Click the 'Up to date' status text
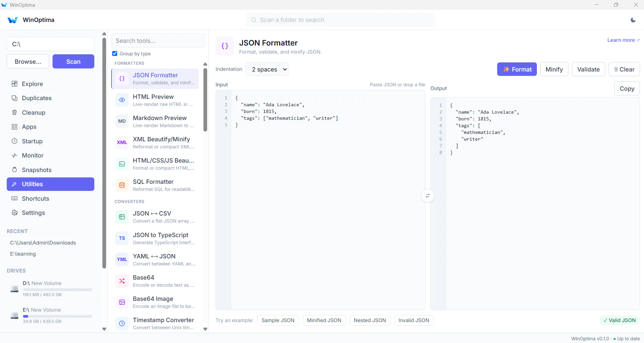 pyautogui.click(x=629, y=339)
